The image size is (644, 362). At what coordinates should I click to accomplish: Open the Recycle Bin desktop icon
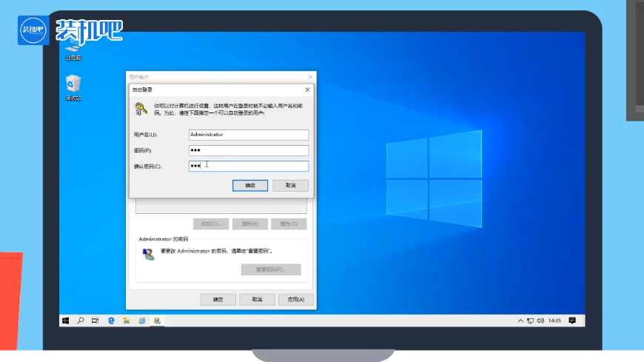pos(73,85)
